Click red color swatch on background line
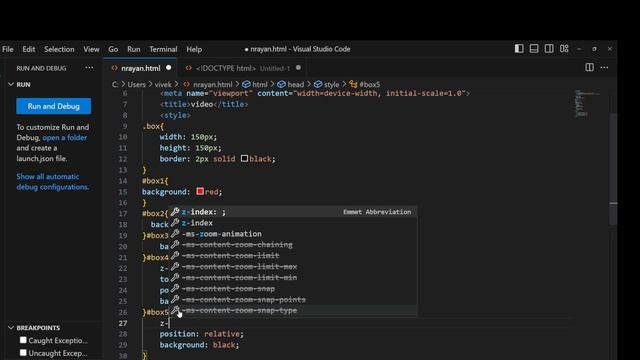Screen dimensions: 640x360 point(200,191)
